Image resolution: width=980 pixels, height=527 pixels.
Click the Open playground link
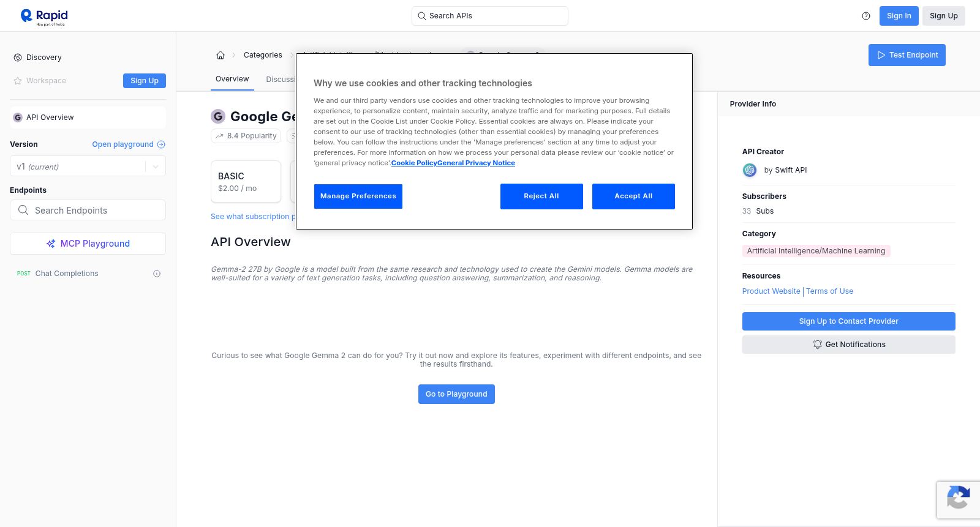(123, 144)
